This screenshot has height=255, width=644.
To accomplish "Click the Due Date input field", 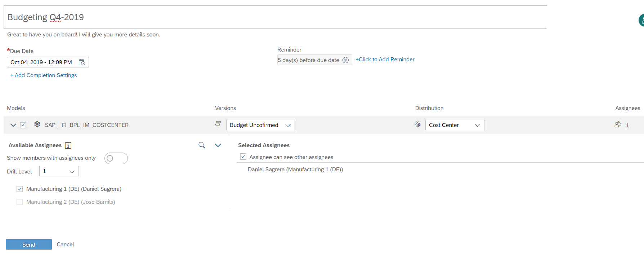I will pos(48,62).
